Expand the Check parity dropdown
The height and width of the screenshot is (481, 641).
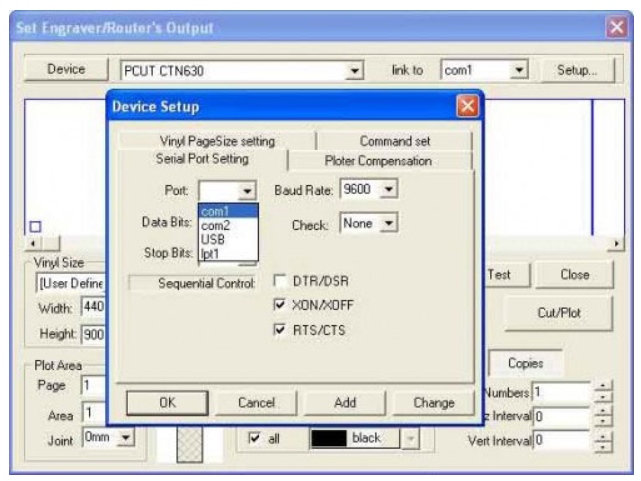(x=390, y=225)
